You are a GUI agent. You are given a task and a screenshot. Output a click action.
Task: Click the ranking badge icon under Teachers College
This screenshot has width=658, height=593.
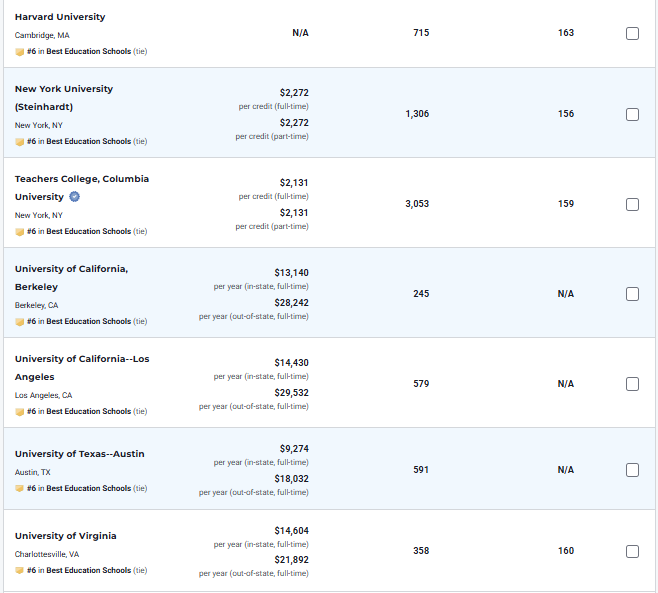point(19,231)
